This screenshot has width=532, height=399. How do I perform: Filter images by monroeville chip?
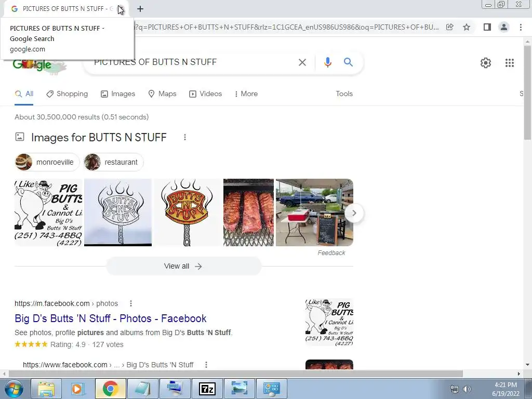click(47, 162)
